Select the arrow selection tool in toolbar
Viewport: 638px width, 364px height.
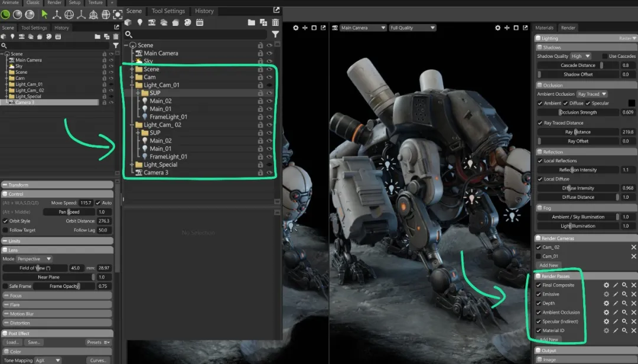pos(44,14)
